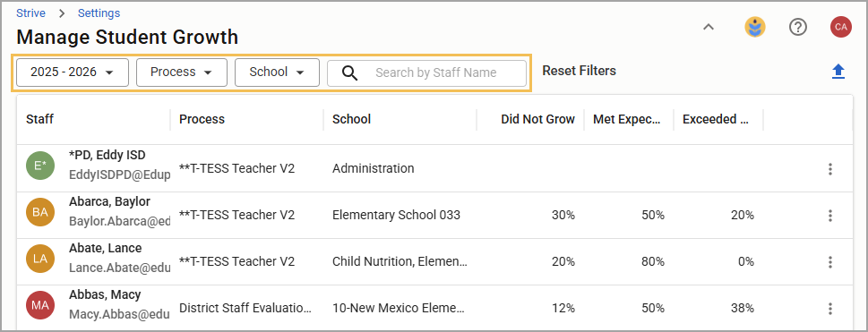This screenshot has height=332, width=868.
Task: Click District Staff Evaluatio... process cell
Action: tap(245, 308)
